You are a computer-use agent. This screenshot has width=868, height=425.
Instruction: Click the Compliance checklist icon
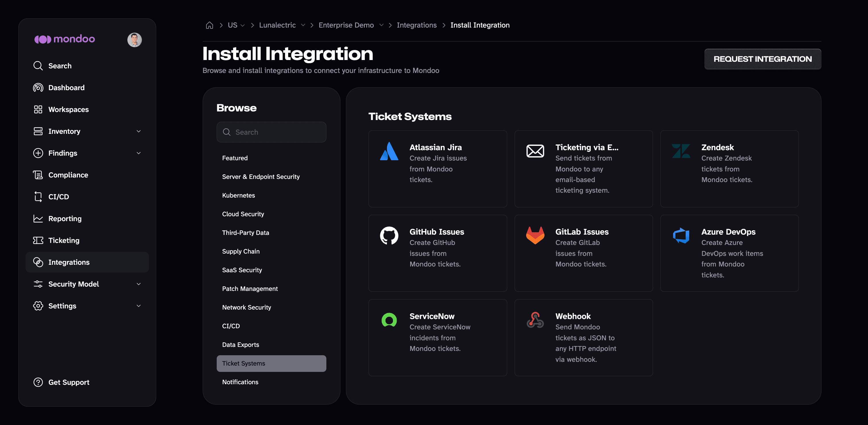pos(38,175)
